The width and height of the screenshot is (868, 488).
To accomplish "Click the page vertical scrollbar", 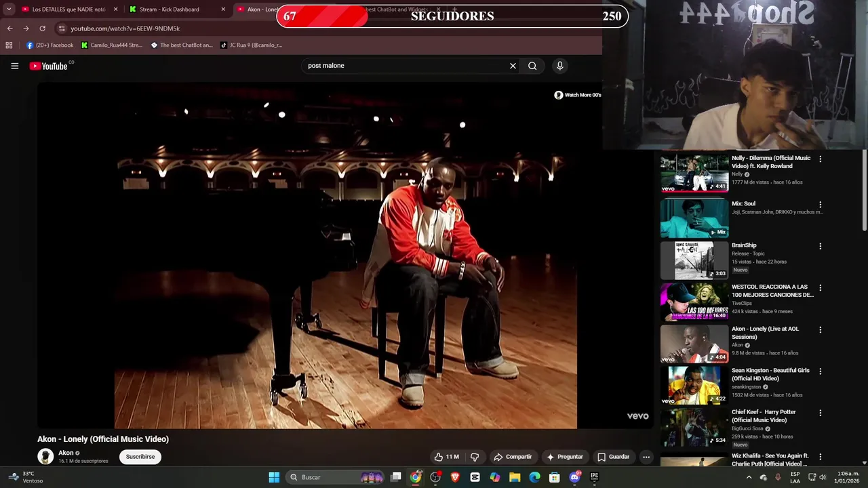I will pos(864,190).
